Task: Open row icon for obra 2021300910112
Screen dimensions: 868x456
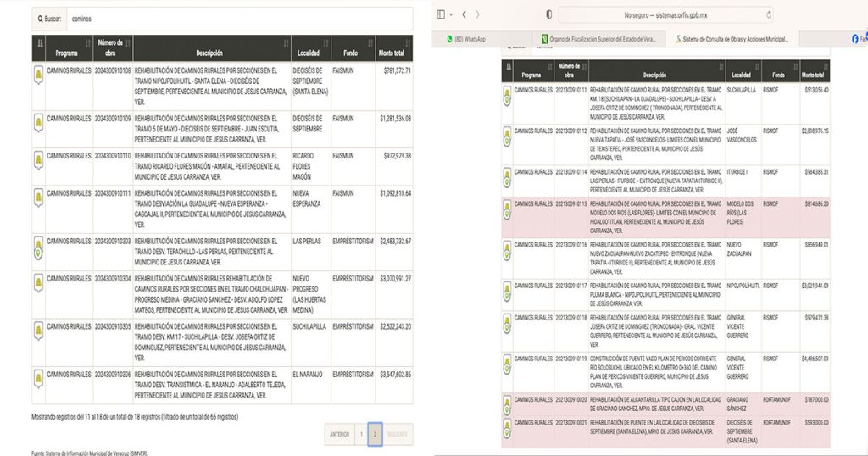Action: tap(507, 136)
